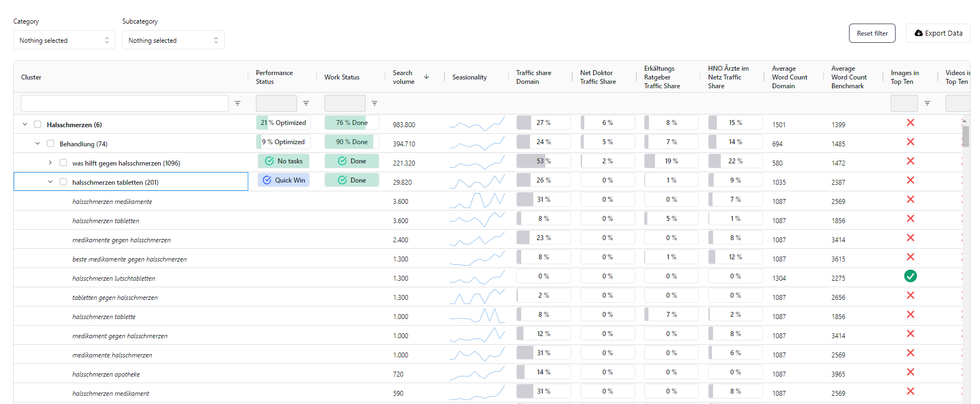Screen dimensions: 980x404
Task: Click the Work Status filter icon
Action: pos(374,103)
